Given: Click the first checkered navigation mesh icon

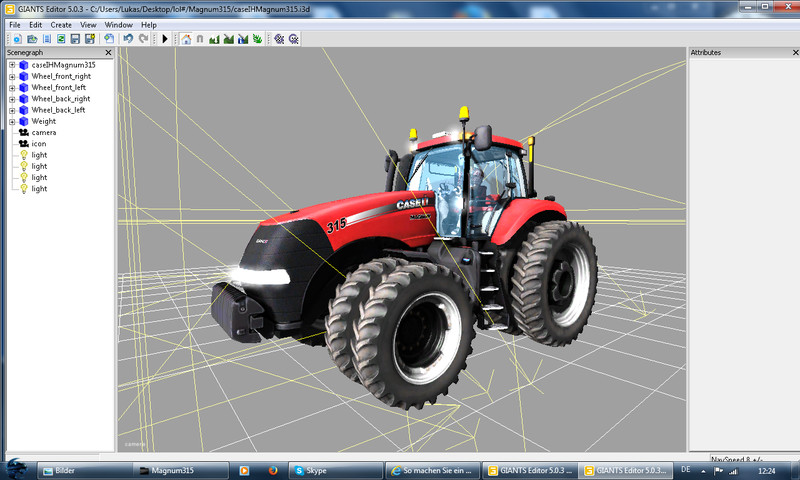Looking at the screenshot, I should click(279, 39).
